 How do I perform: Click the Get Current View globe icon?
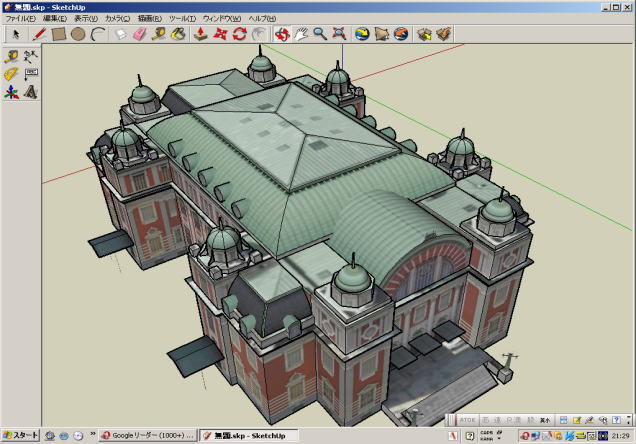[x=362, y=34]
